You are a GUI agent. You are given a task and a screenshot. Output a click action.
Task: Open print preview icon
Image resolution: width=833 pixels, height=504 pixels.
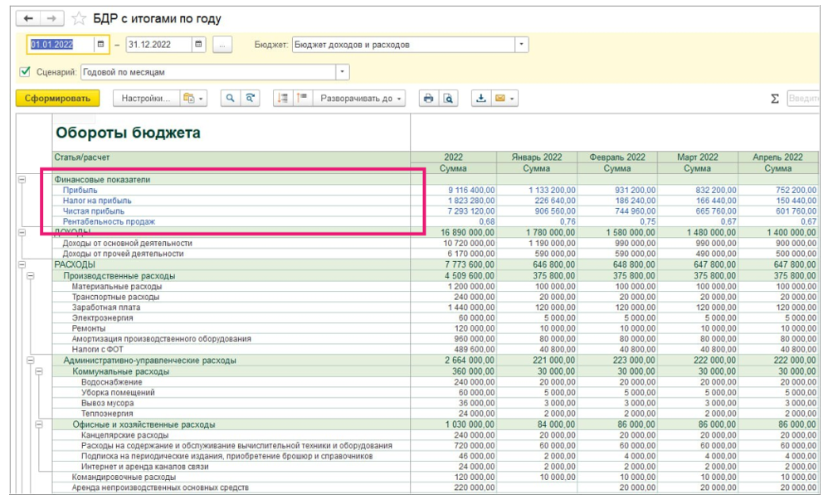click(x=448, y=99)
